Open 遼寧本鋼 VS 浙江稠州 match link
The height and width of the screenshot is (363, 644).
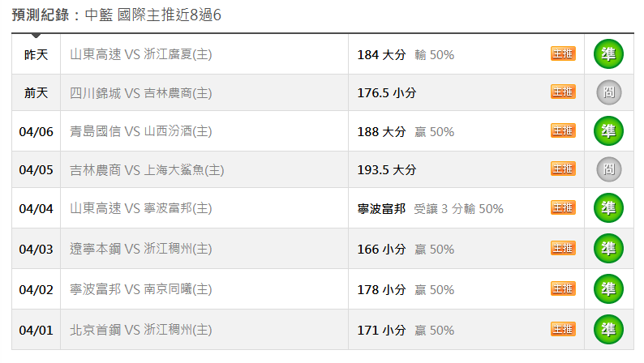(x=141, y=249)
